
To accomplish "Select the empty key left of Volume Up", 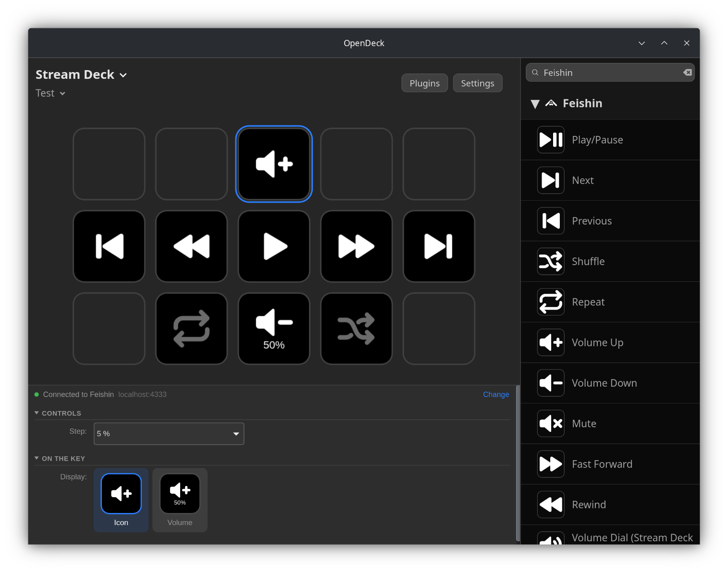I will 191,164.
